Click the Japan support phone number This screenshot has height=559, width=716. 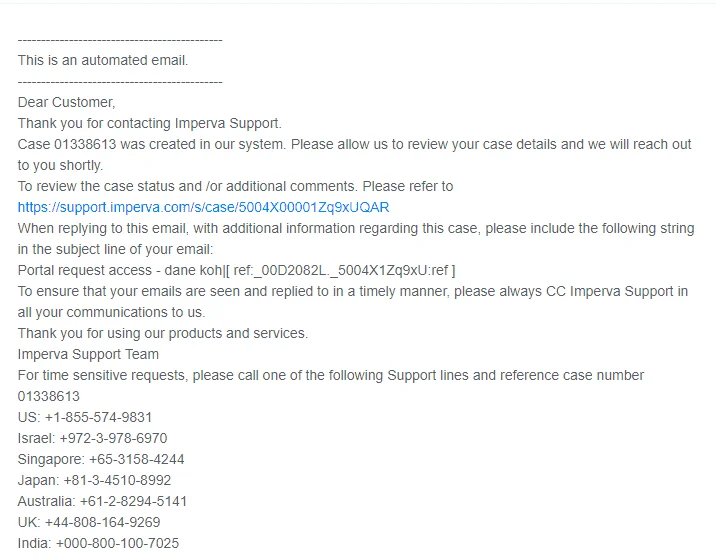(117, 480)
